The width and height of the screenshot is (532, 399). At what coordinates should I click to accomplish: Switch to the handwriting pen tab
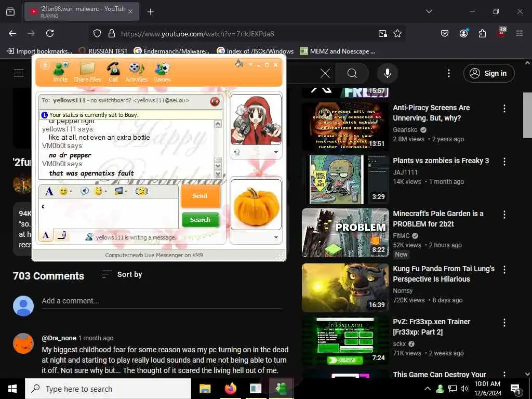coord(61,235)
